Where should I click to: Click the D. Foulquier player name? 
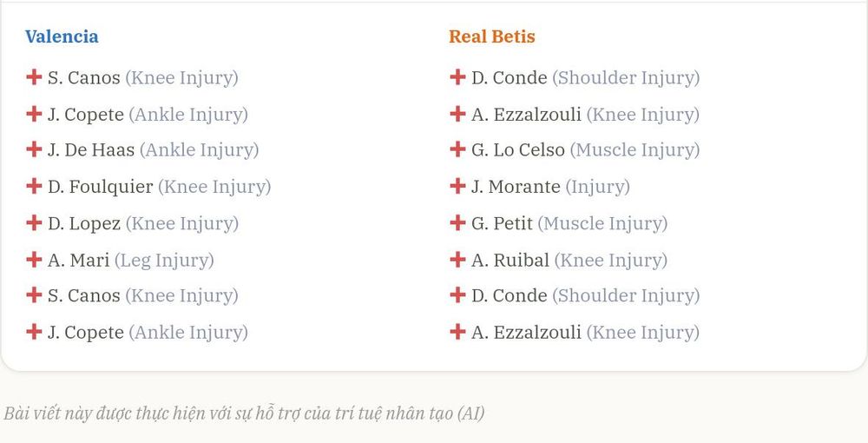[x=100, y=187]
